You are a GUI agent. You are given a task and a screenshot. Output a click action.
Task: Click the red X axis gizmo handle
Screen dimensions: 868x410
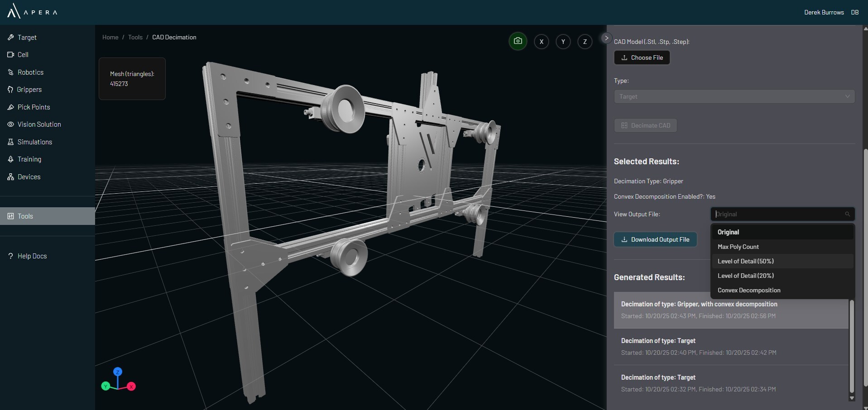131,386
